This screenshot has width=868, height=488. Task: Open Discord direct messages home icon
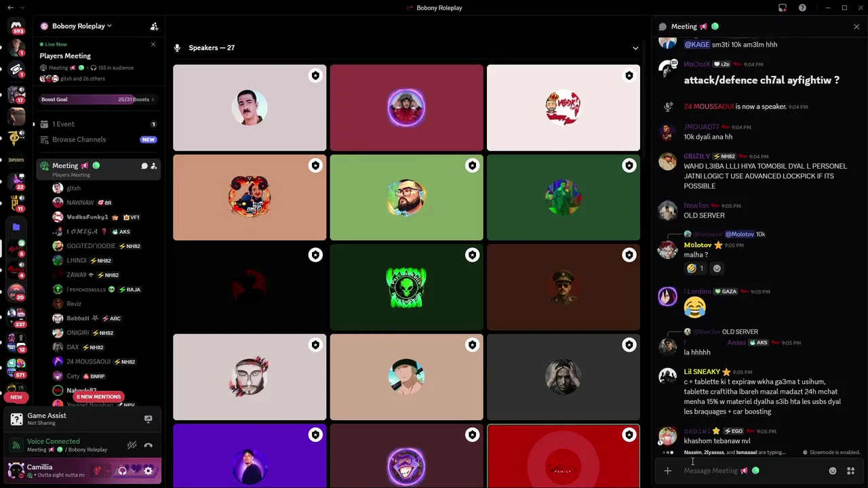pos(16,25)
